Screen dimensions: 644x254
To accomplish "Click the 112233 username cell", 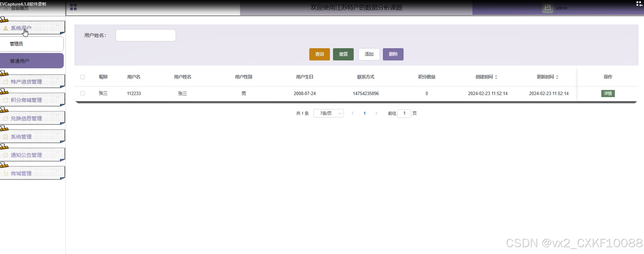I will [x=134, y=93].
